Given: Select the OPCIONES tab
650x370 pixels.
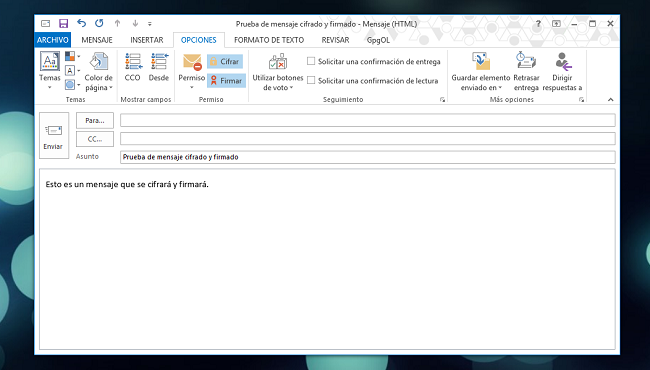Looking at the screenshot, I should pos(199,40).
